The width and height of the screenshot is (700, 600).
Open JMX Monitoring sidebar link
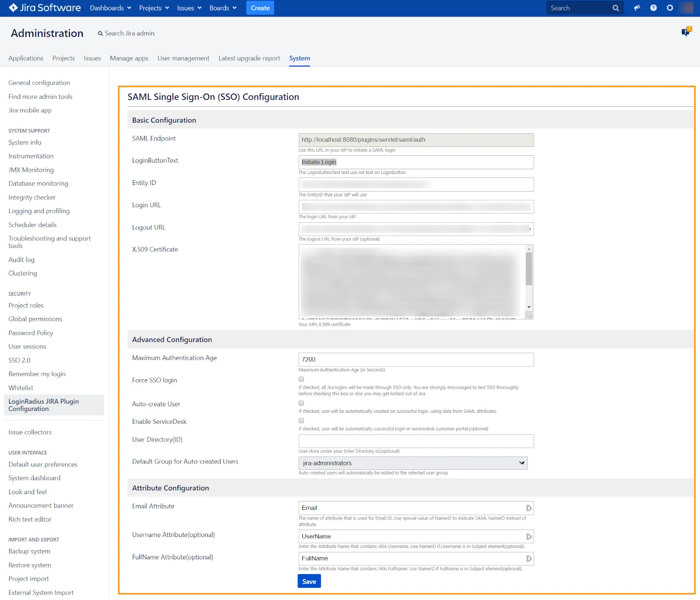[x=31, y=170]
